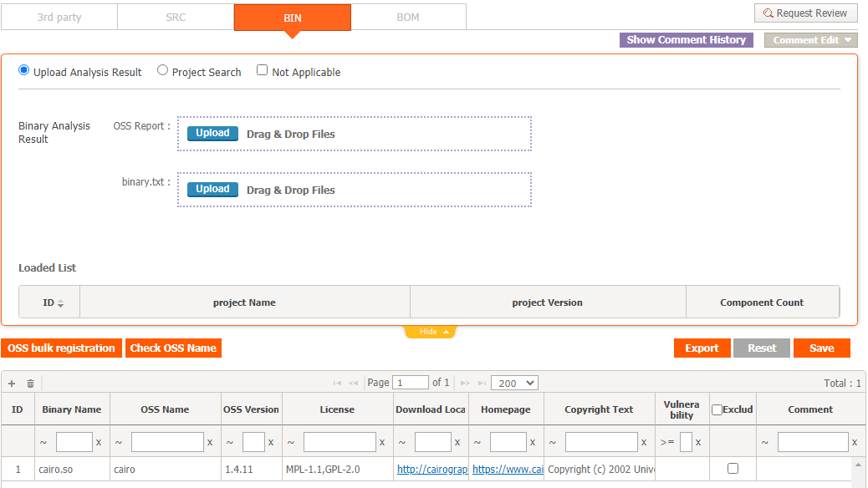Viewport: 868px width, 488px height.
Task: Go to the last page of the grid
Action: coord(482,383)
